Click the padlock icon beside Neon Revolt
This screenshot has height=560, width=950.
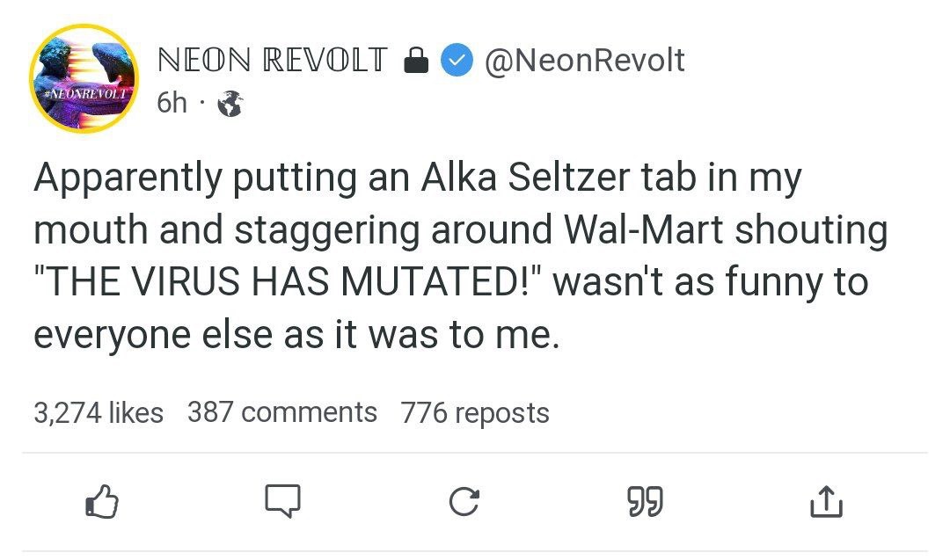click(414, 61)
